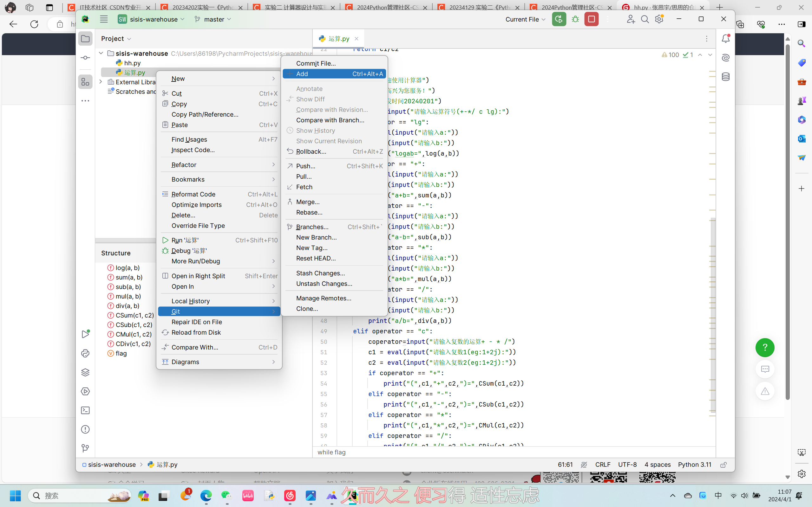This screenshot has height=507, width=812.
Task: Expand the External Libraries tree node
Action: 101,82
